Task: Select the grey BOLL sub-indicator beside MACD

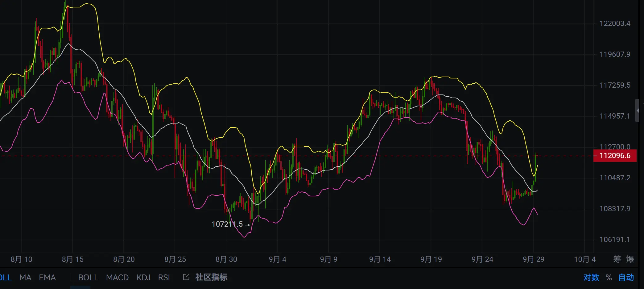Action: [88, 277]
